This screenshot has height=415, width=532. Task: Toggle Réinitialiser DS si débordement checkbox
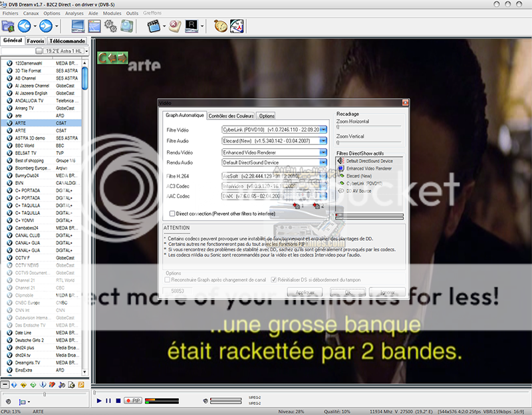(274, 280)
